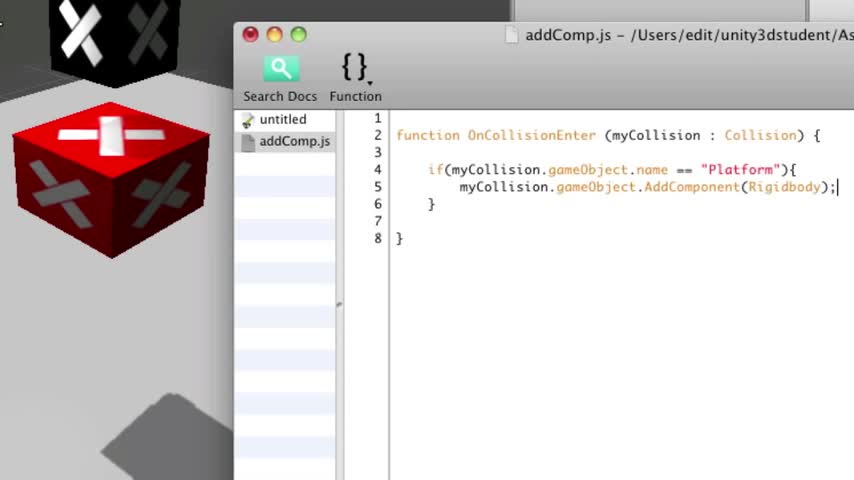Click the OnCollisionEnter function name
This screenshot has width=854, height=480.
pyautogui.click(x=532, y=135)
